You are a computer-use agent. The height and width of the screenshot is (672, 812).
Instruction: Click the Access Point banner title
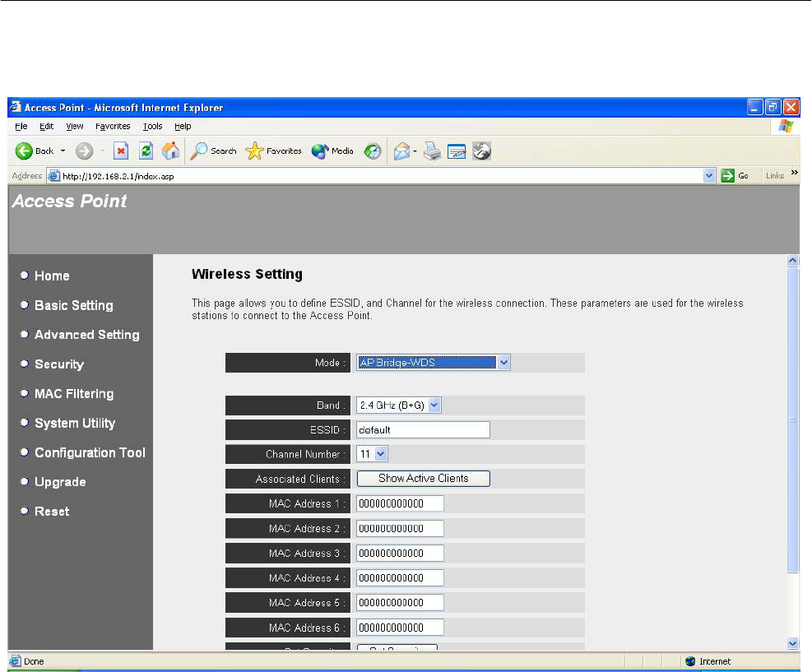click(x=69, y=201)
